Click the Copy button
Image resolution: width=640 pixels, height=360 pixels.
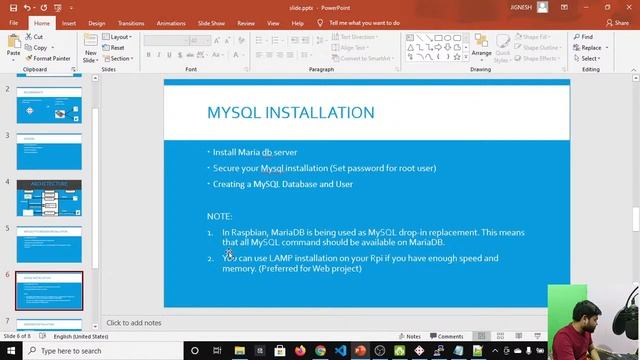pos(36,48)
